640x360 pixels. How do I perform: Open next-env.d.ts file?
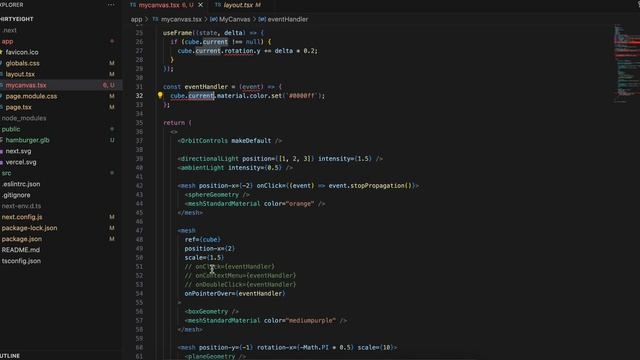(21, 206)
